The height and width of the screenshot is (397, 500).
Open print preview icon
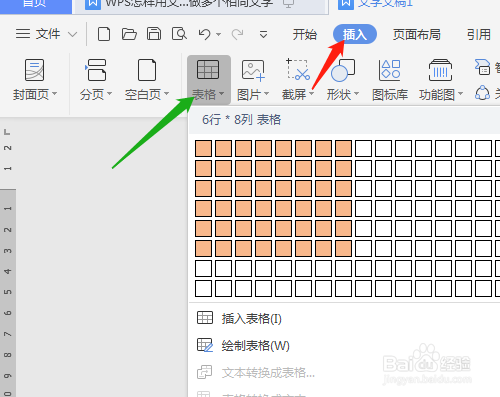(x=179, y=34)
